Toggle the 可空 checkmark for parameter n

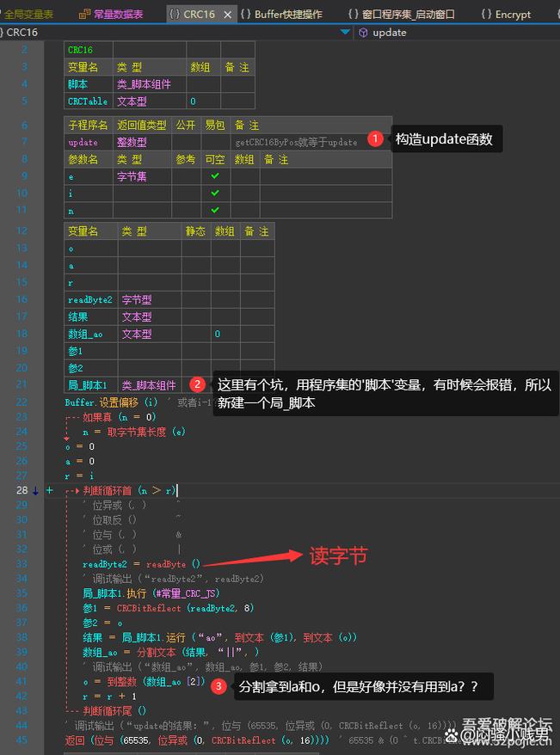click(215, 210)
